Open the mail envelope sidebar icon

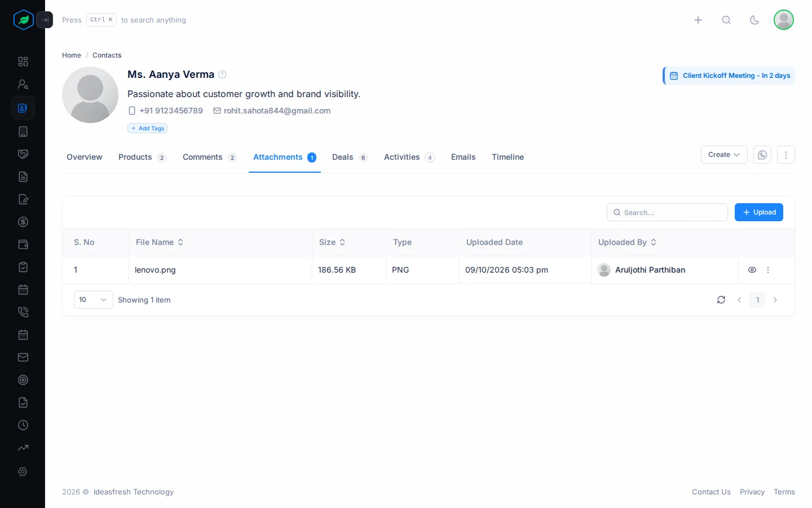pos(23,357)
